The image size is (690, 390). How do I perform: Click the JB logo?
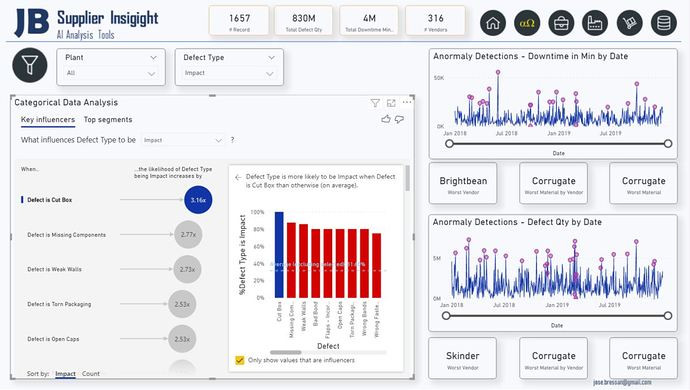tap(31, 23)
